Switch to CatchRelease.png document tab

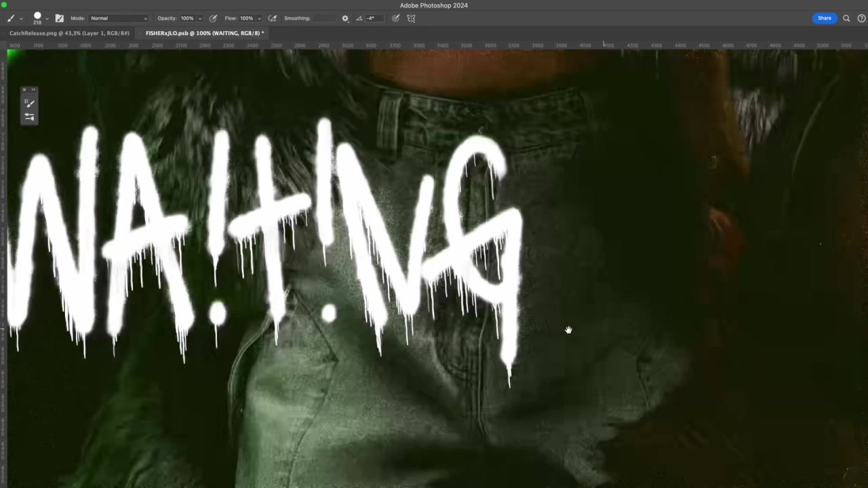click(x=69, y=33)
